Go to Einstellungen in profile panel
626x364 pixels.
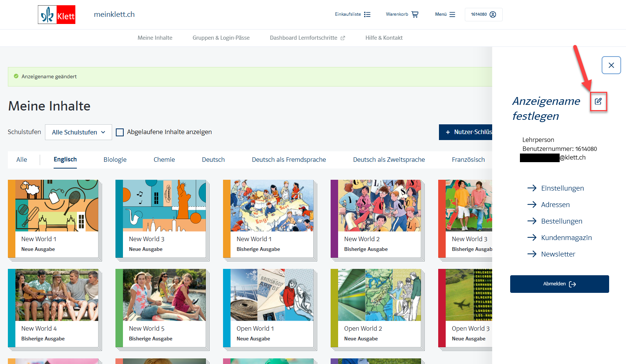tap(562, 188)
